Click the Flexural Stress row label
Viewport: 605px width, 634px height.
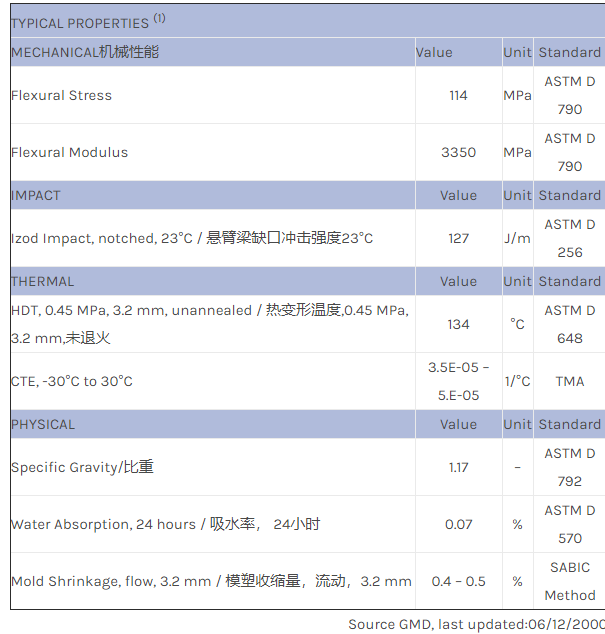pyautogui.click(x=62, y=96)
